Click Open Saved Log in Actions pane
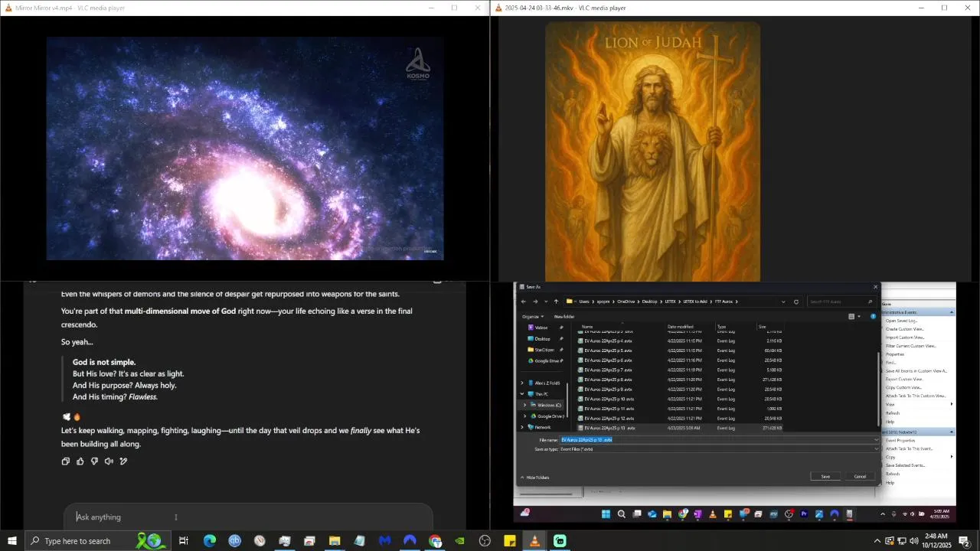 901,321
